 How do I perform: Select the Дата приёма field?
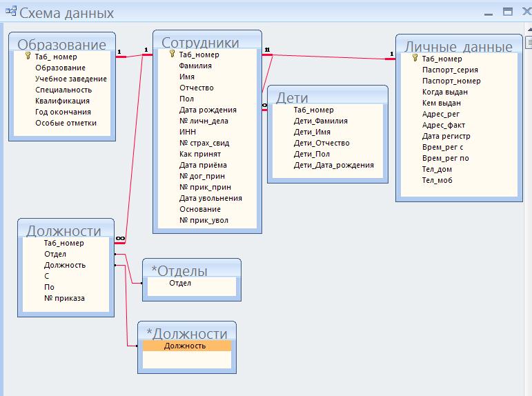[207, 165]
